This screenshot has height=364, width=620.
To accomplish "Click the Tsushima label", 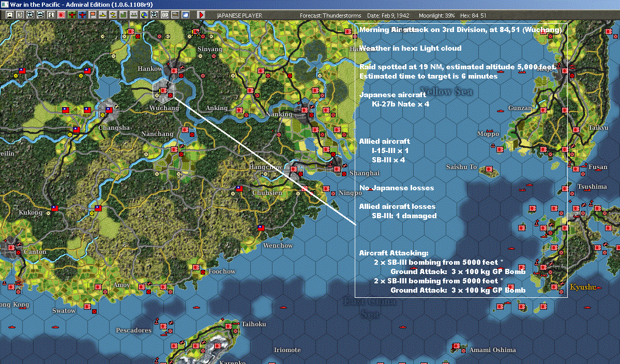I will (x=592, y=187).
